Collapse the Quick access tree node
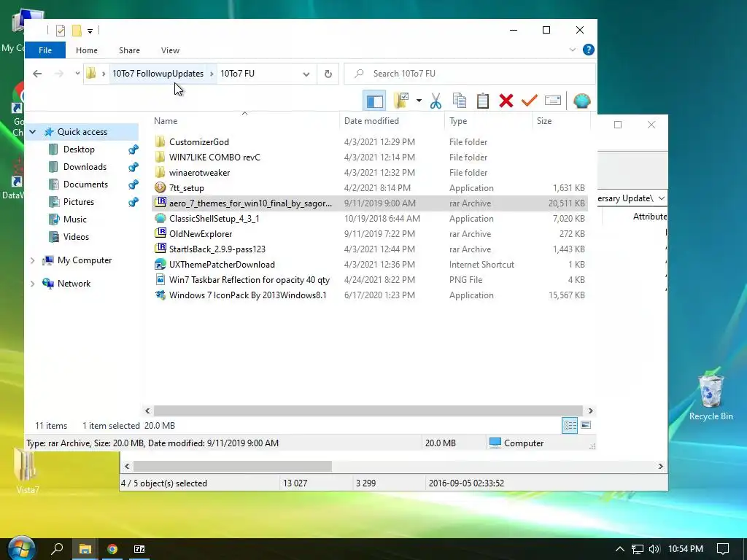This screenshot has height=560, width=747. click(32, 132)
